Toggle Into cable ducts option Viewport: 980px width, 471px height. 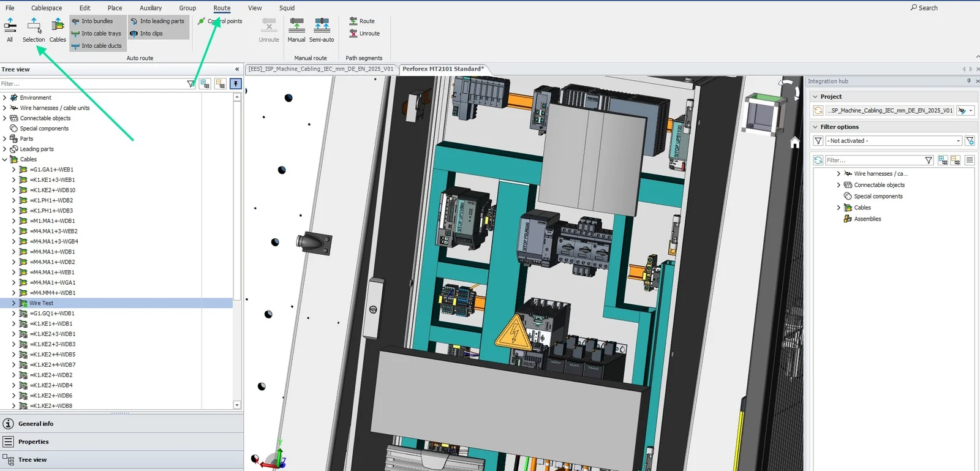[97, 45]
